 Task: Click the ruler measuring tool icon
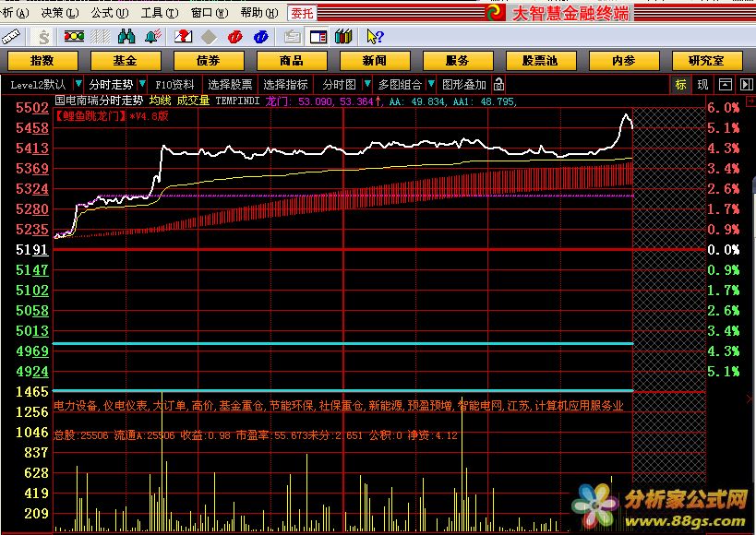10,37
